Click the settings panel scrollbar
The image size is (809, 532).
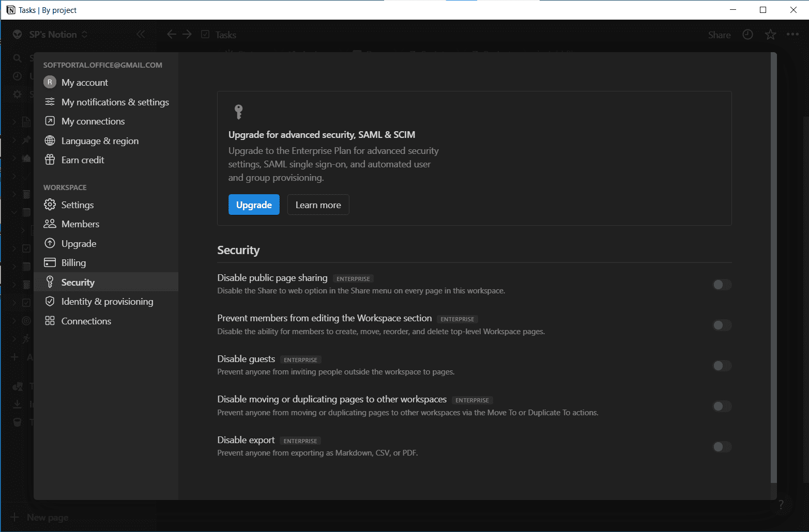coord(773,268)
